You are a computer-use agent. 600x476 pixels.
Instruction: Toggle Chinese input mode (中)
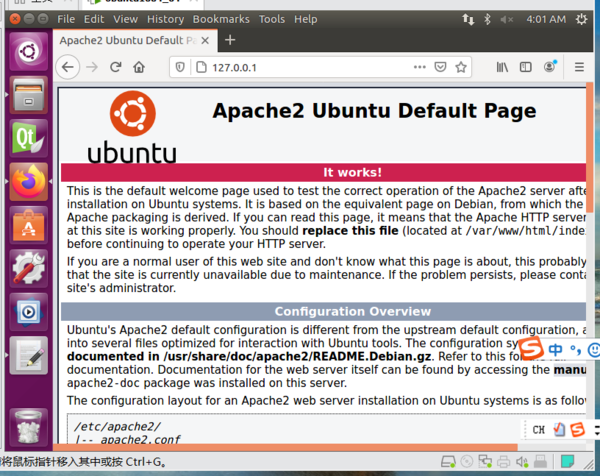pos(555,349)
